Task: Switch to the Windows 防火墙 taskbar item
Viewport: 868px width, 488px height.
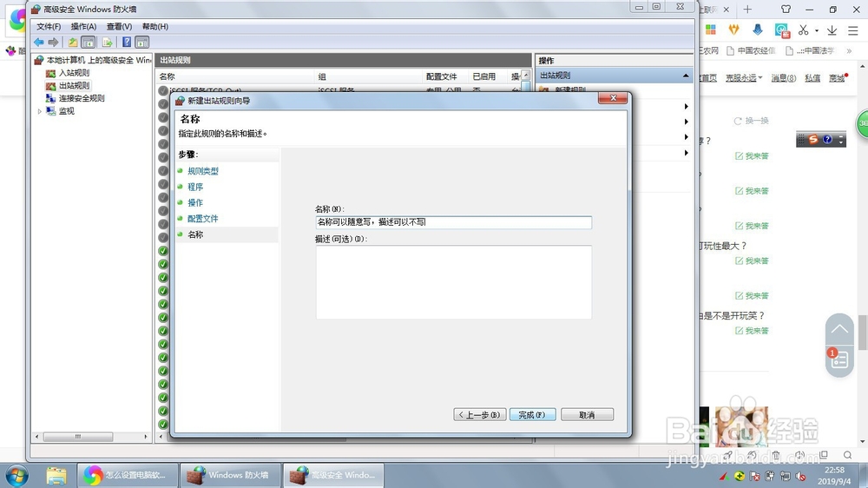Action: 230,475
